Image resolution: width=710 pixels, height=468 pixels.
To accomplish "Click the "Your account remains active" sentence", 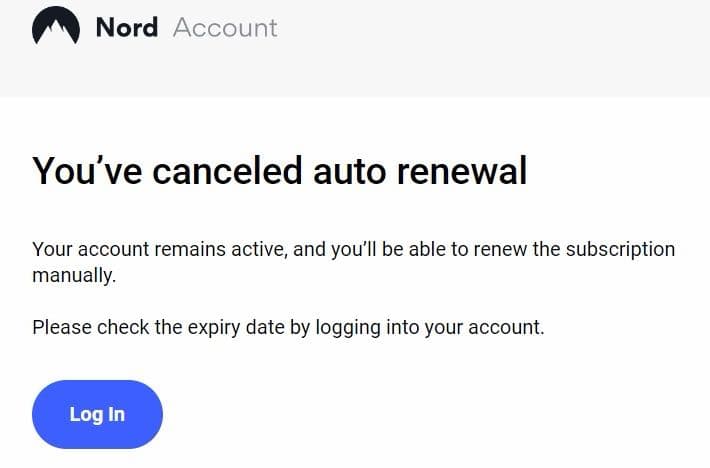I will pos(354,262).
